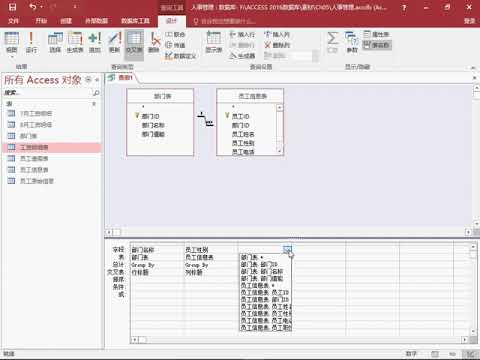Choose 员工信息表.* from the field dropdown list
The height and width of the screenshot is (360, 480).
click(x=265, y=286)
